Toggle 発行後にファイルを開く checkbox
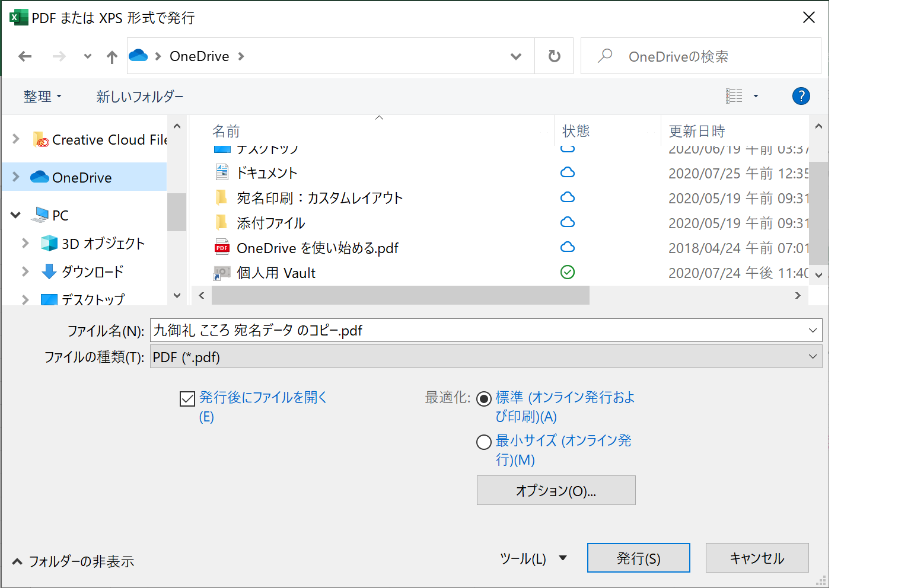 coord(187,399)
